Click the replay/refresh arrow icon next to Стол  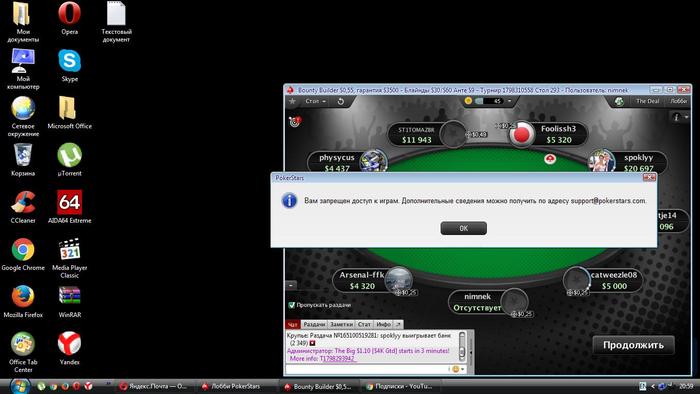(341, 101)
